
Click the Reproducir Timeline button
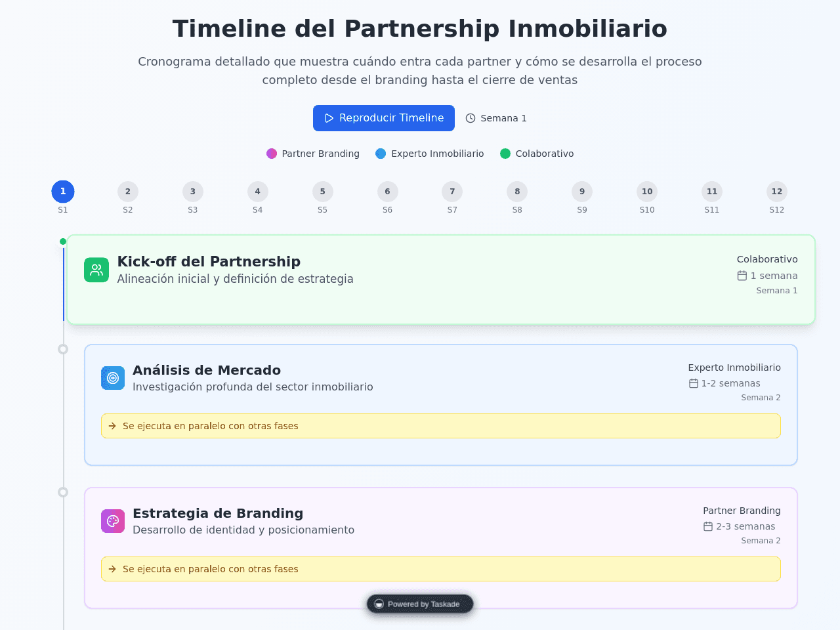(x=384, y=118)
